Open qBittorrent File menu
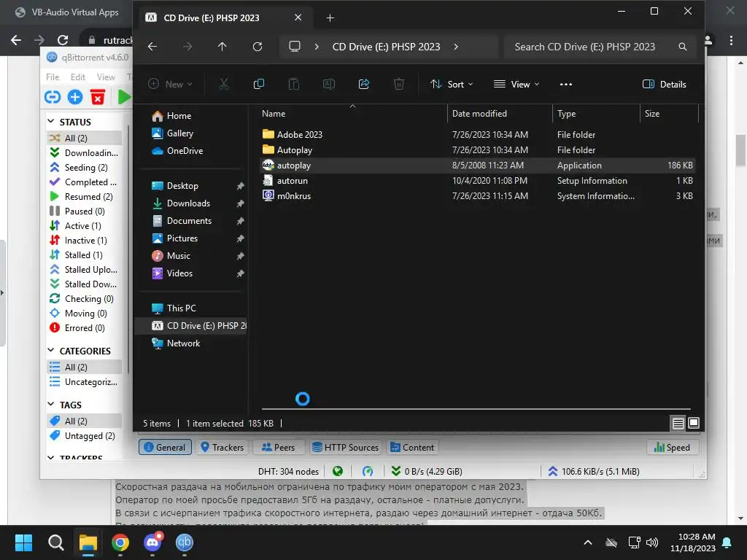The width and height of the screenshot is (747, 560). pos(53,77)
